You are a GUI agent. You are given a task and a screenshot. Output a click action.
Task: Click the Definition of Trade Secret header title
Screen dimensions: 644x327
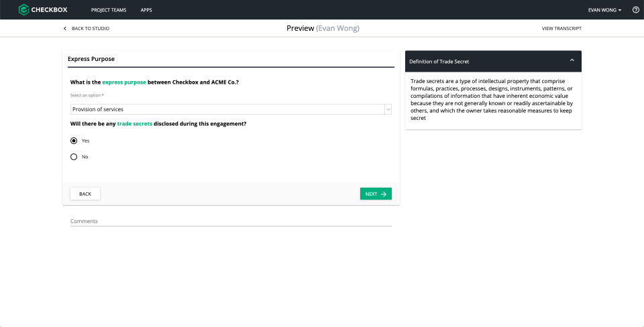(439, 61)
